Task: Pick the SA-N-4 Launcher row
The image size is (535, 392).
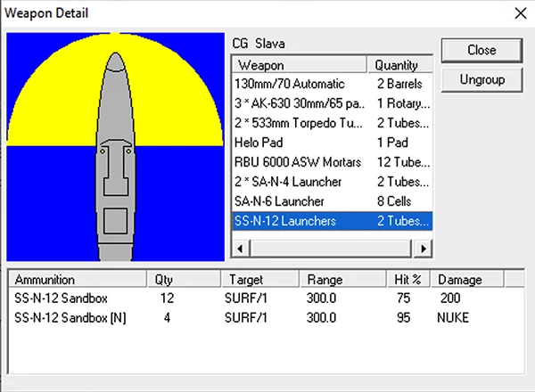Action: (298, 182)
